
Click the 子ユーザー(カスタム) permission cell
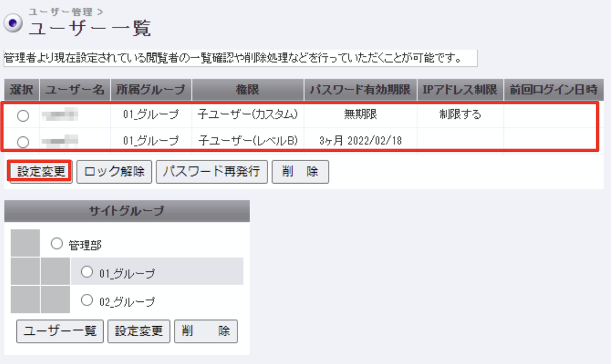point(247,115)
